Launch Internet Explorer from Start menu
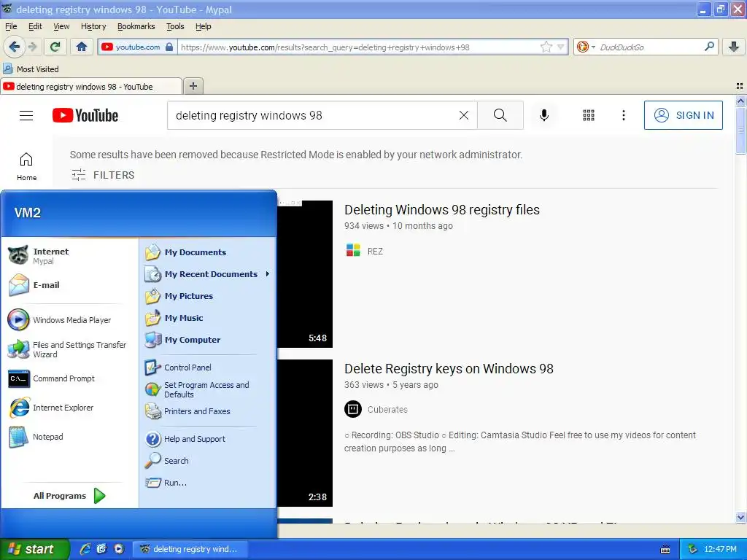 click(x=69, y=408)
